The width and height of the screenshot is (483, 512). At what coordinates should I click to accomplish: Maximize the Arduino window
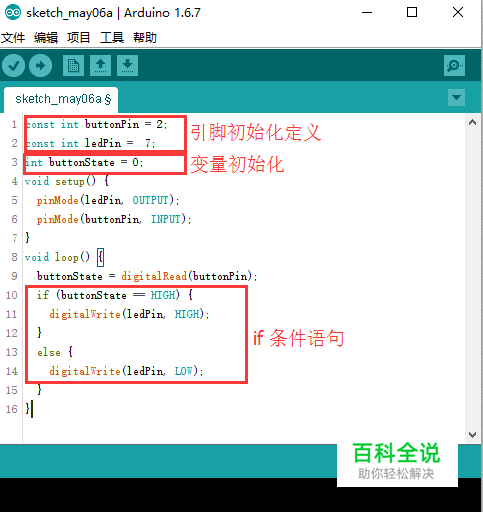click(x=412, y=13)
